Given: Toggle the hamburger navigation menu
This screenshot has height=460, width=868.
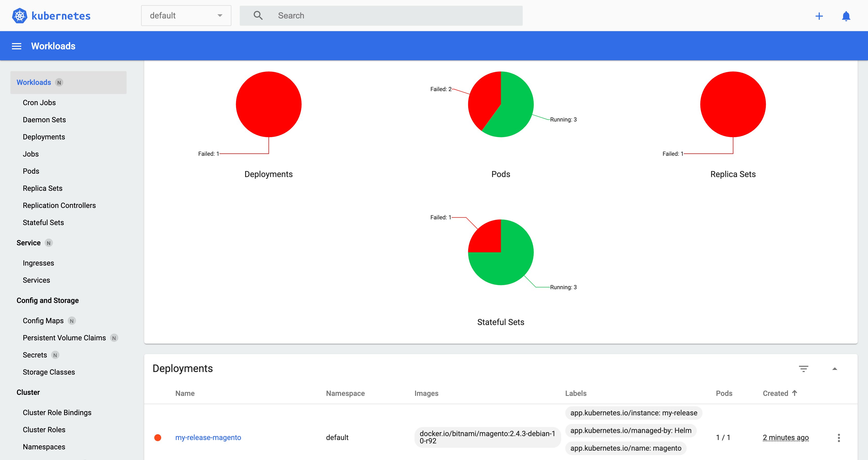Looking at the screenshot, I should point(17,46).
